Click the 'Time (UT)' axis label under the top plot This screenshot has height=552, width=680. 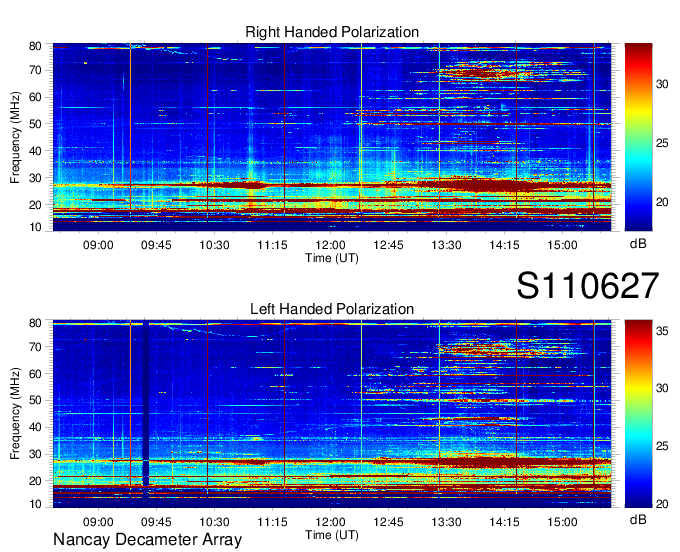click(332, 258)
